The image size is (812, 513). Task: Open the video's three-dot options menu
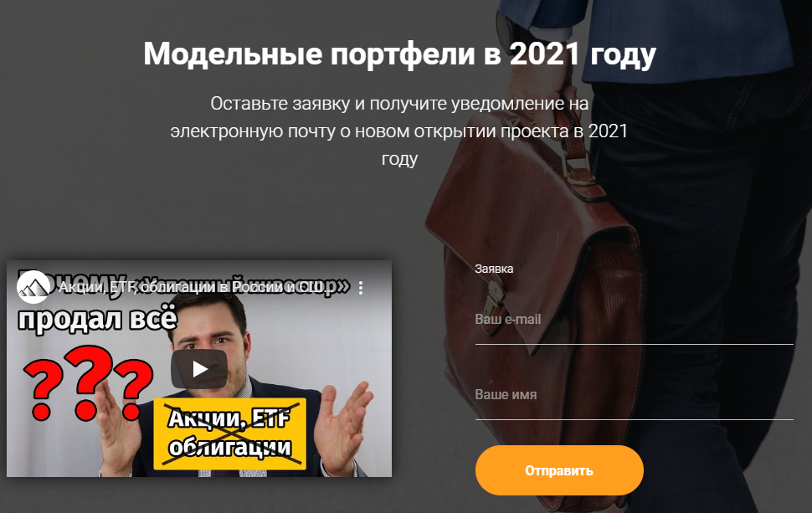[361, 288]
